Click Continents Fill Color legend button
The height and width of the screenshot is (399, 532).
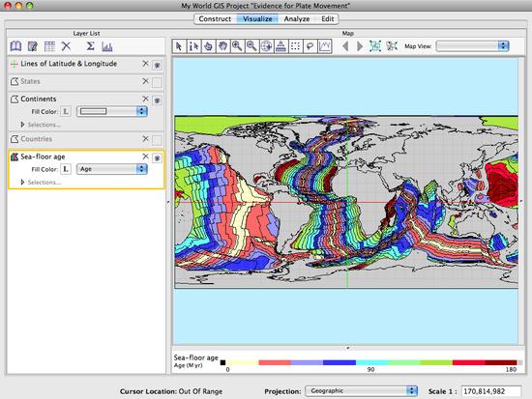tap(66, 111)
